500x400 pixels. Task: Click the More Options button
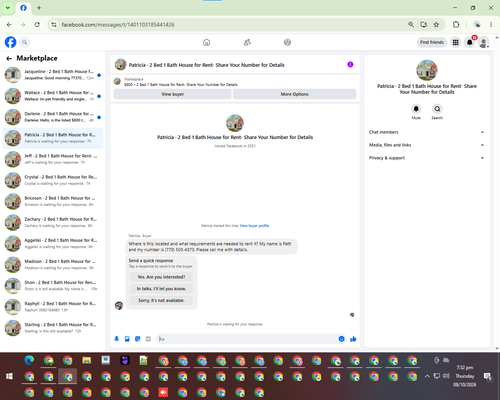[x=294, y=94]
